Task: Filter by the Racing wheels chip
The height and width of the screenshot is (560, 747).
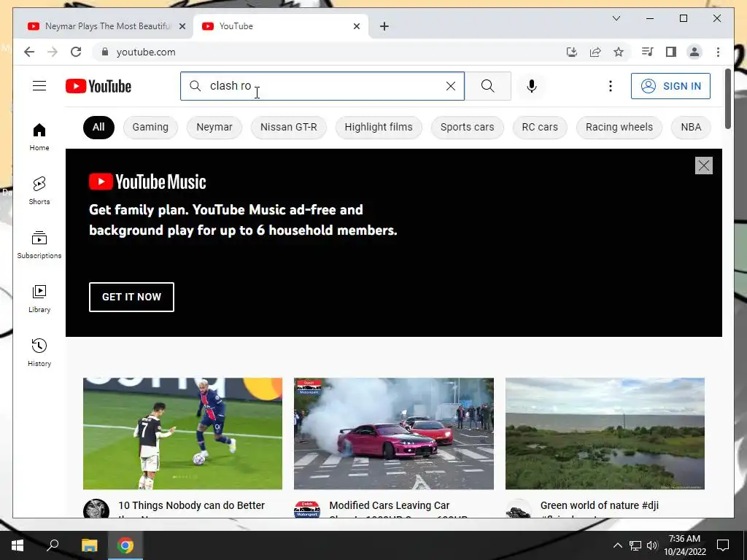Action: pos(619,127)
